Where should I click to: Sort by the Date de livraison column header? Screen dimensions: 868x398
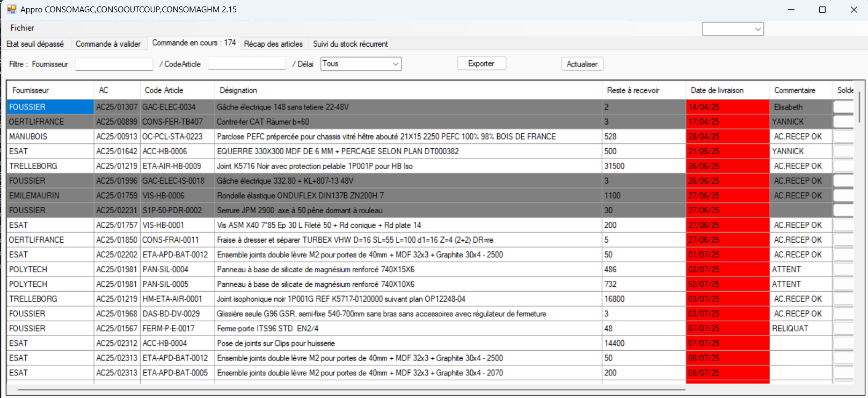(x=717, y=90)
